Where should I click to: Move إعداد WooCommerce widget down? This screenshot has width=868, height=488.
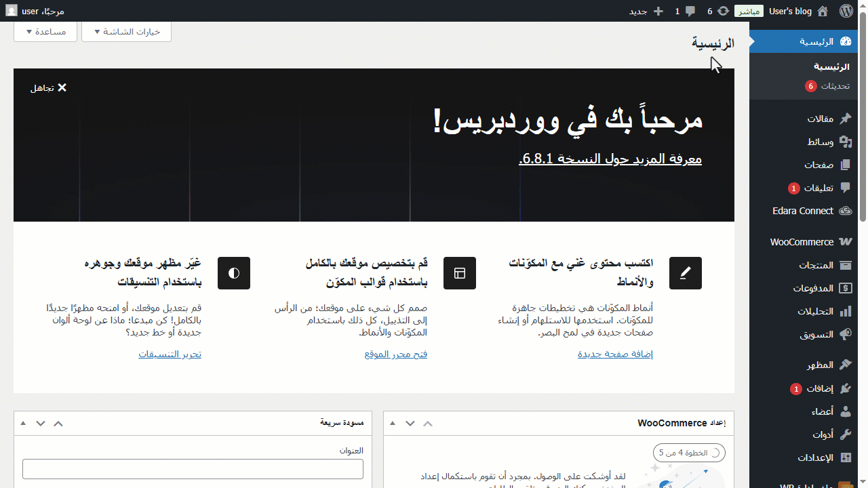pos(410,423)
